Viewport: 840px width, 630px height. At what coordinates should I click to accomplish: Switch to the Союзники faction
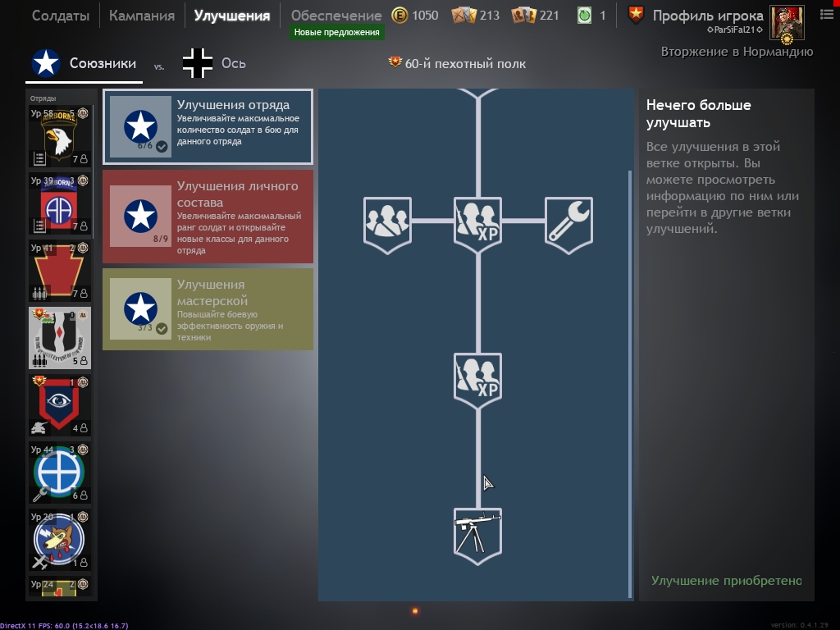click(x=82, y=63)
